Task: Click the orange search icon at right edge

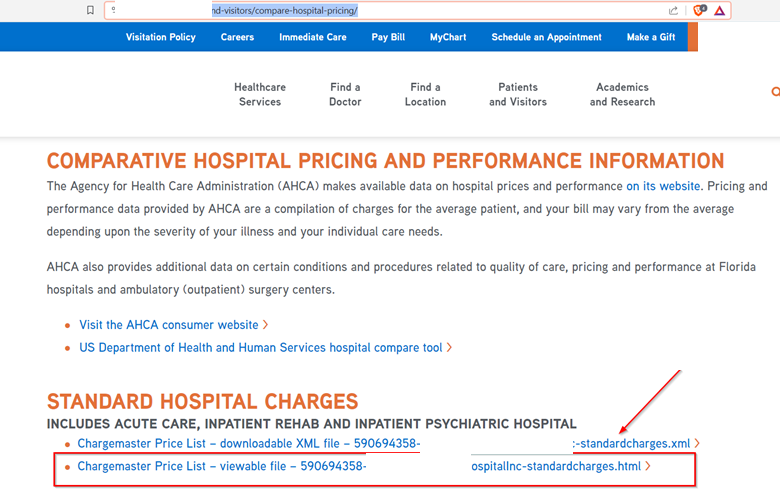Action: point(775,92)
